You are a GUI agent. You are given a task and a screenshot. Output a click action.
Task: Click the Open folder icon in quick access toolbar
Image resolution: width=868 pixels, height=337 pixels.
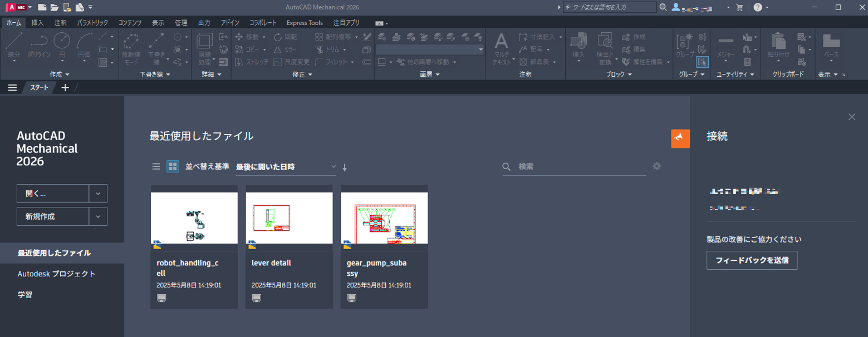[54, 7]
